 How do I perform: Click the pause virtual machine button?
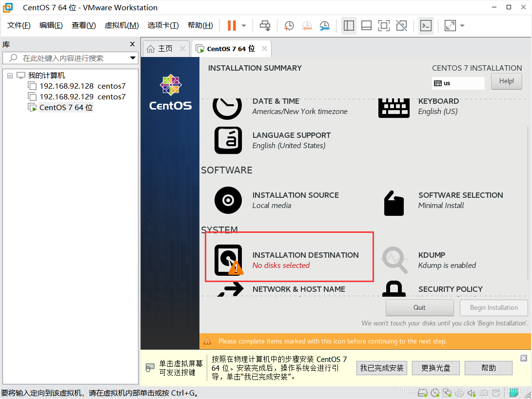pyautogui.click(x=232, y=25)
